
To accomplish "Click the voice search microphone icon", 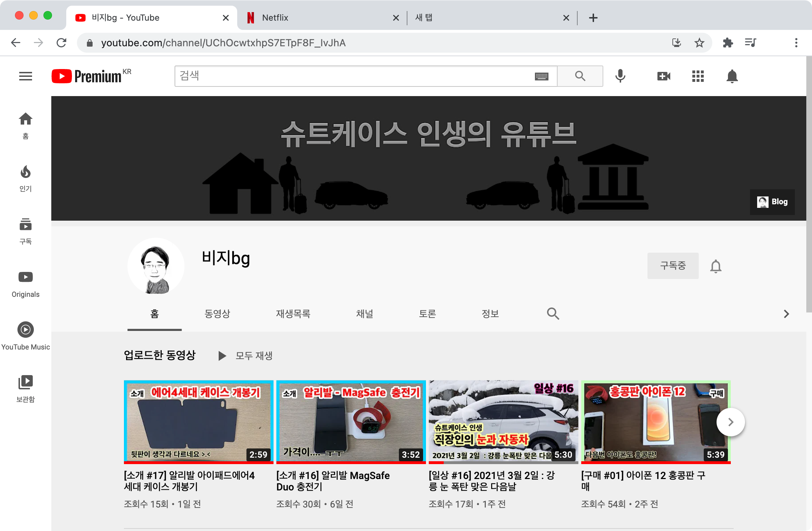I will pos(620,76).
